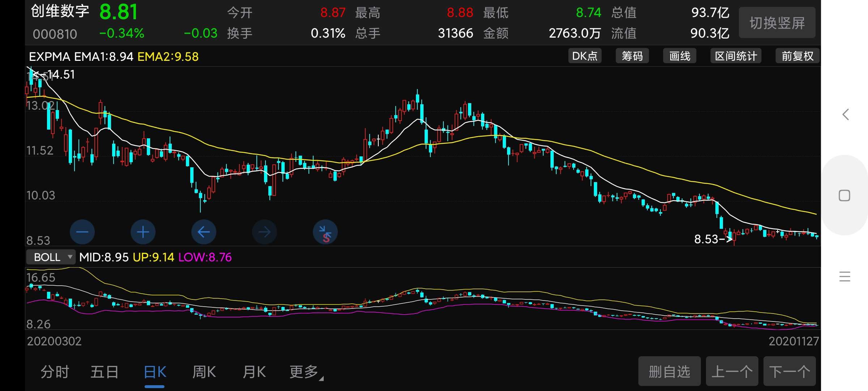Enable 前复权 price adjustment mode
The image size is (868, 391).
tap(797, 56)
